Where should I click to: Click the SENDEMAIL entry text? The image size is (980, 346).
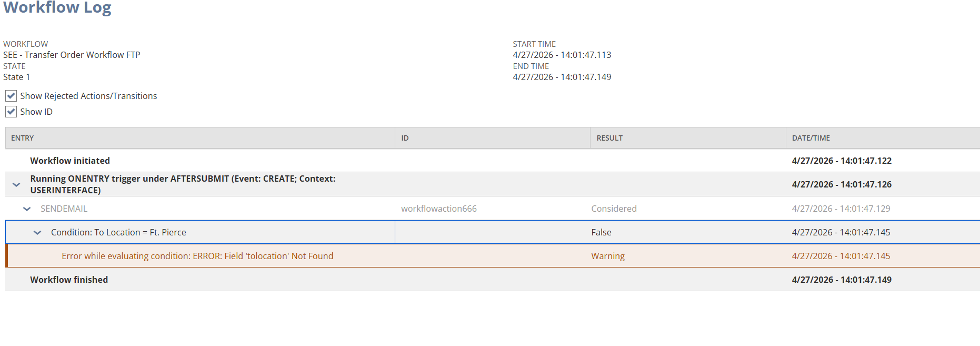click(64, 209)
